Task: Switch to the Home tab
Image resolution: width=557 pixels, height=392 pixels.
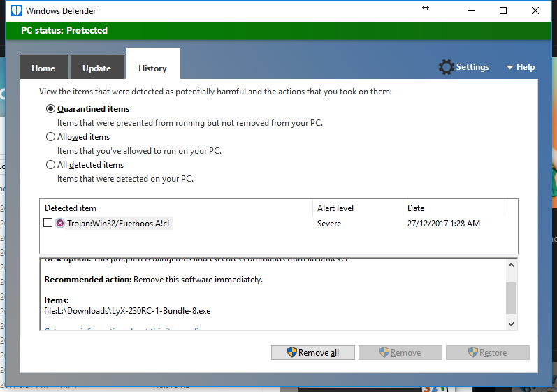Action: (44, 67)
